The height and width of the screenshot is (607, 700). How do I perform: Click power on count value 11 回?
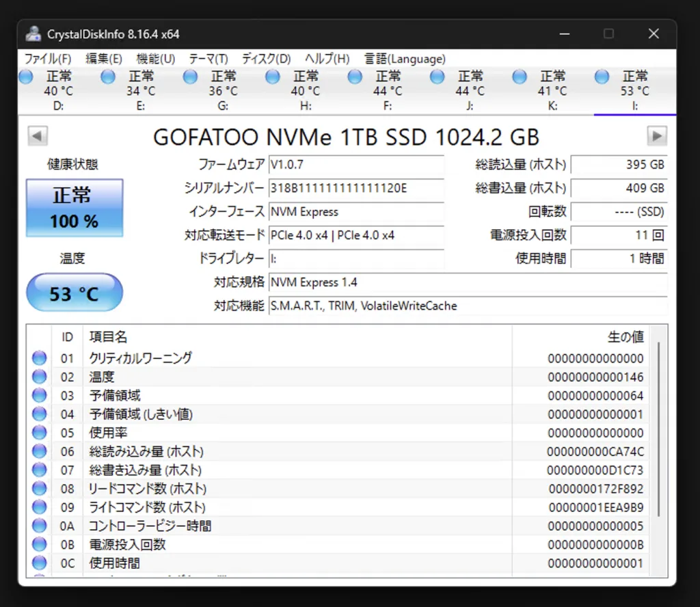[619, 235]
